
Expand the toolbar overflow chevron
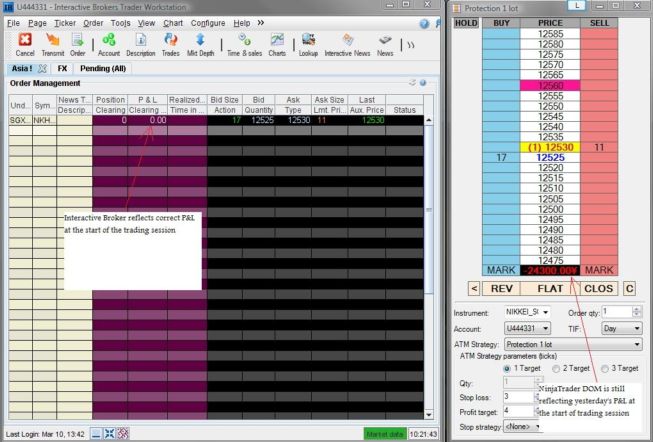[411, 45]
